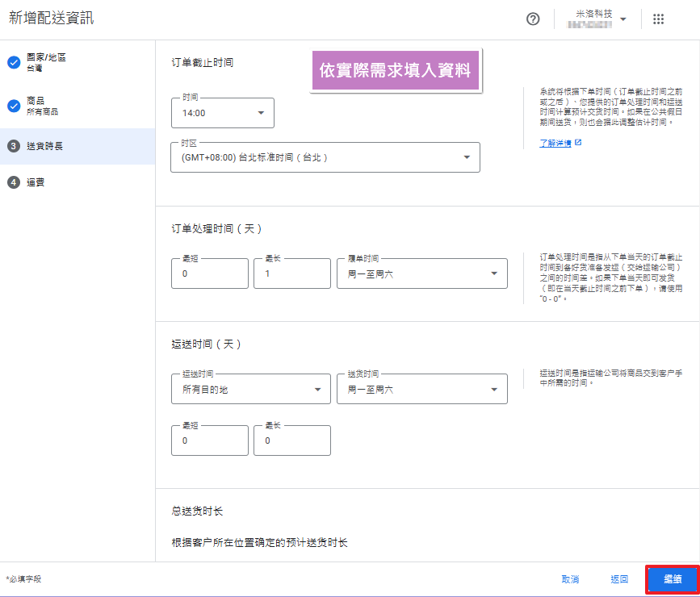This screenshot has height=597, width=700.
Task: Go to the 運費 step
Action: point(36,182)
